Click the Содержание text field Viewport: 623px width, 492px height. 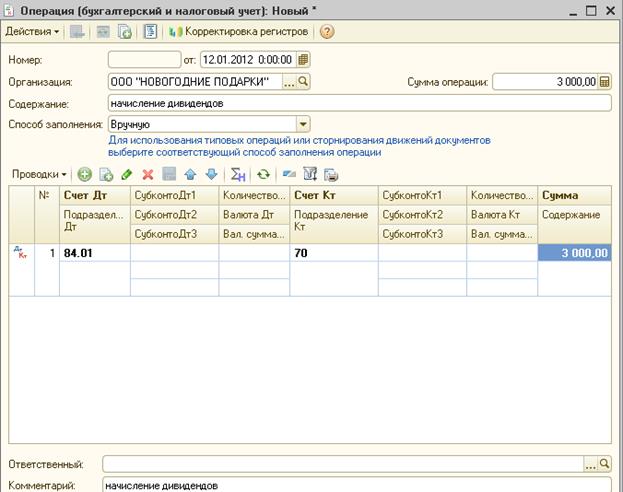click(360, 103)
